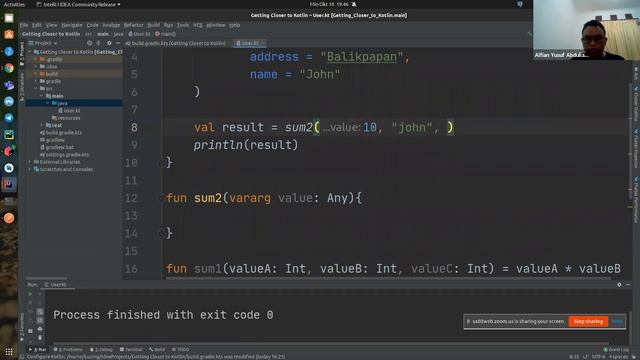The image size is (640, 360).
Task: Open IntelliJ IDEA icon in the dock
Action: click(x=9, y=184)
